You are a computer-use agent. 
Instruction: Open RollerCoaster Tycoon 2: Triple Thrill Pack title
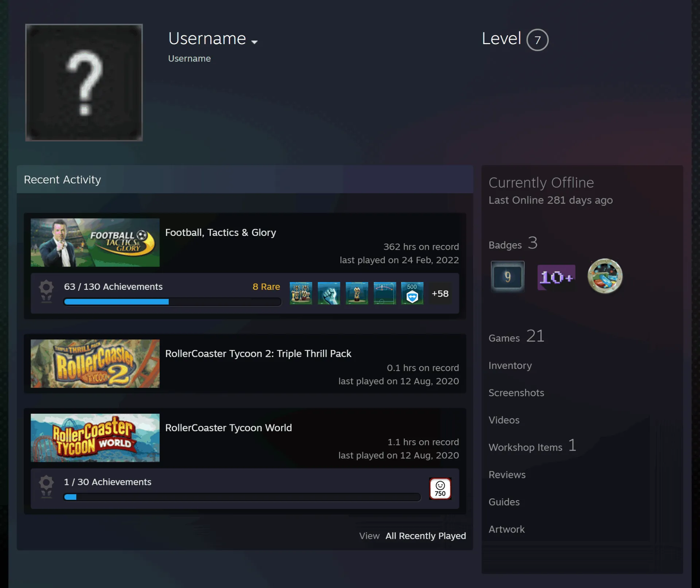point(258,354)
